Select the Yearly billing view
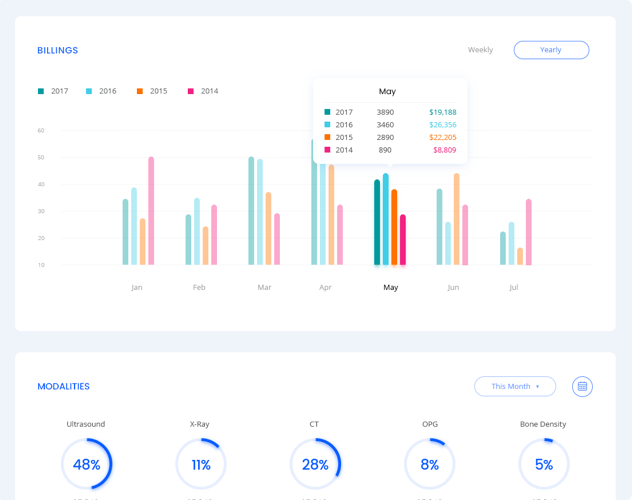 coord(551,50)
